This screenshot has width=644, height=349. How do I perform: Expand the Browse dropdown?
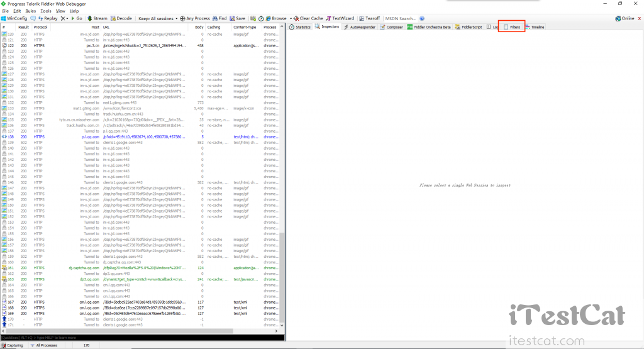pyautogui.click(x=276, y=19)
